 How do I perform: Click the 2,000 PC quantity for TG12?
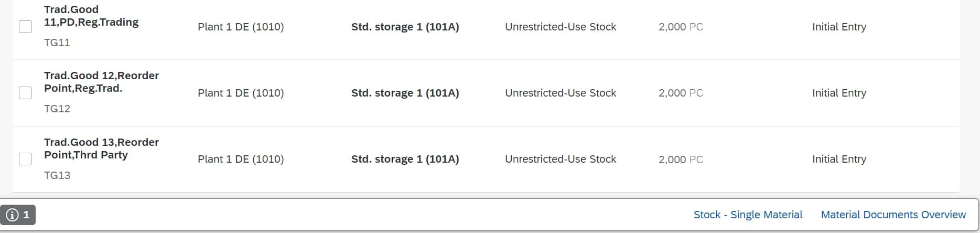pos(681,93)
